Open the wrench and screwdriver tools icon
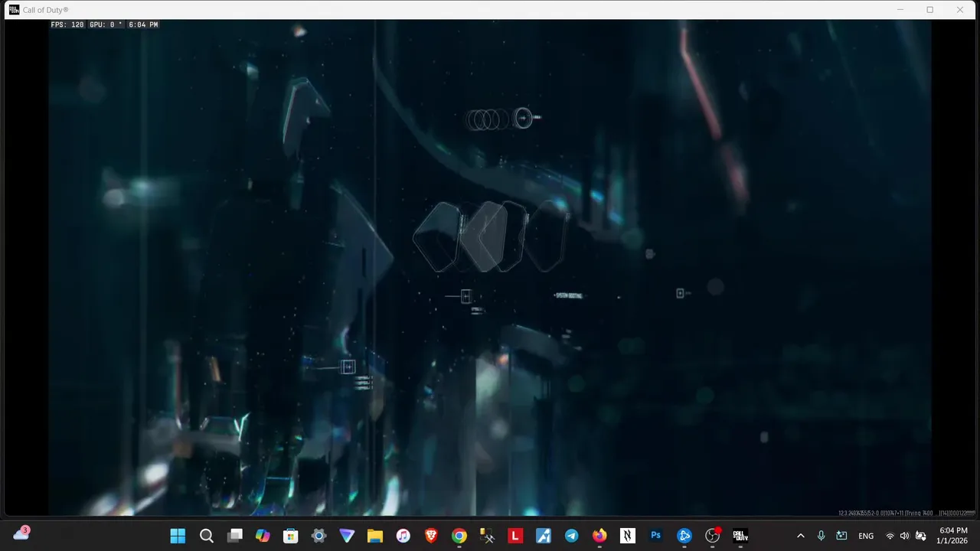The width and height of the screenshot is (980, 551). pyautogui.click(x=488, y=536)
